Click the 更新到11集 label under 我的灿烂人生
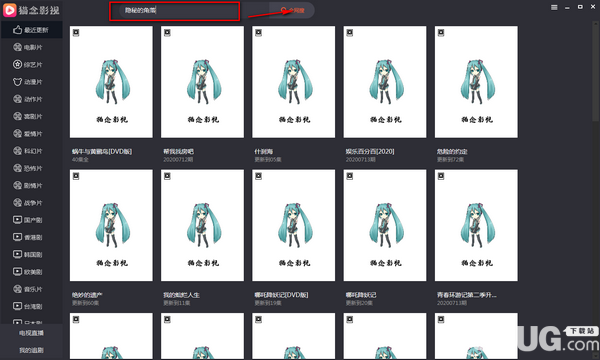This screenshot has height=360, width=600. (x=176, y=303)
